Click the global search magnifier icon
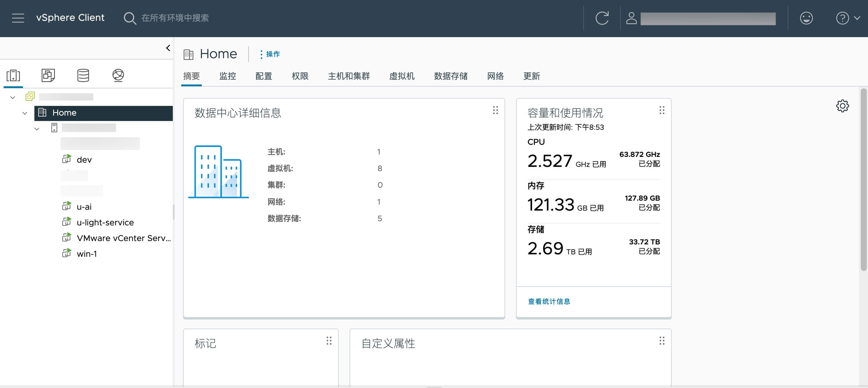The width and height of the screenshot is (868, 388). [130, 18]
